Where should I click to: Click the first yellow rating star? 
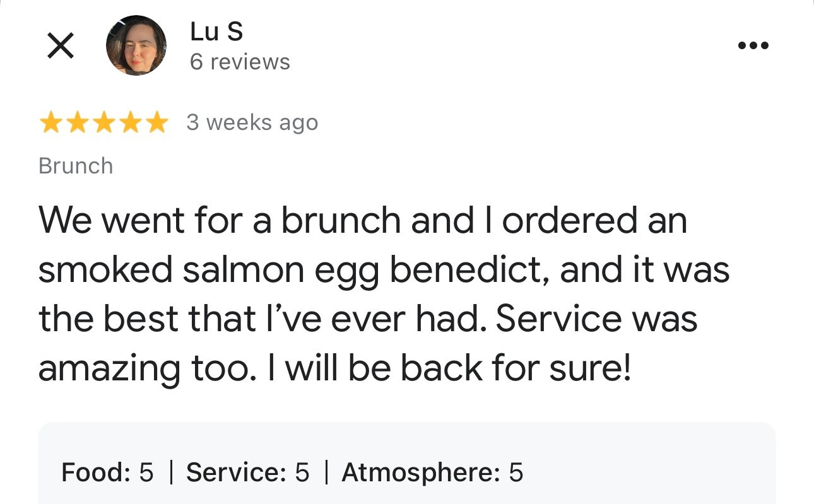pos(50,123)
